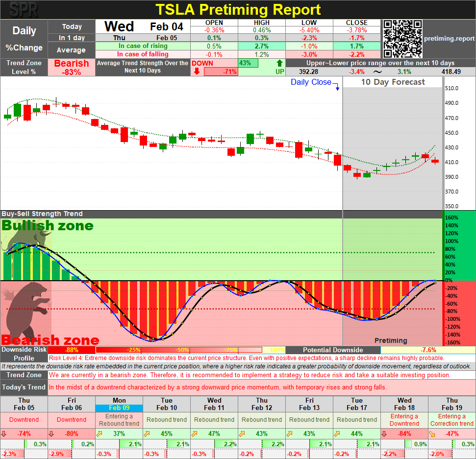
Task: Click the Today CLOSE value -3.78%
Action: click(x=357, y=30)
